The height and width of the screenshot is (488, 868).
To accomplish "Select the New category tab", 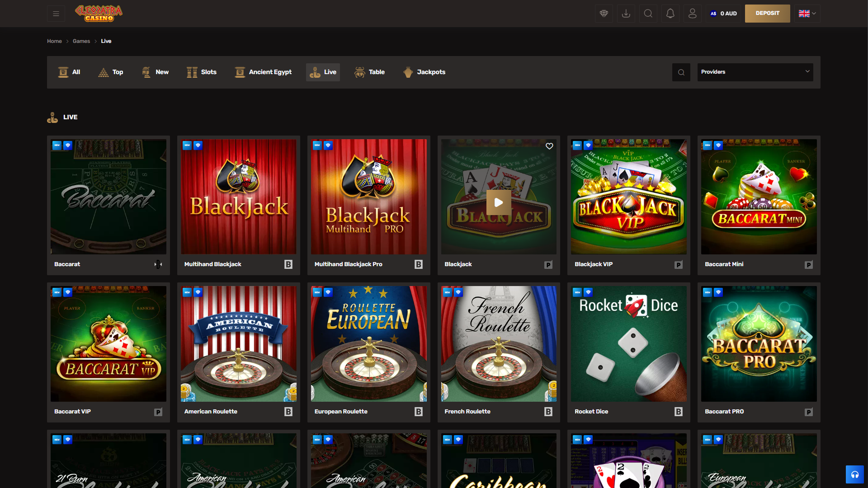I will pyautogui.click(x=155, y=72).
